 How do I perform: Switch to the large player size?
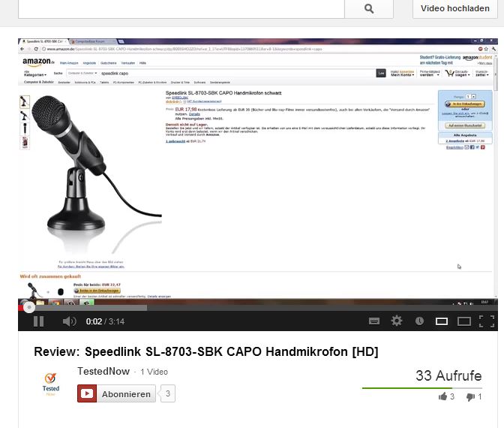click(x=464, y=321)
